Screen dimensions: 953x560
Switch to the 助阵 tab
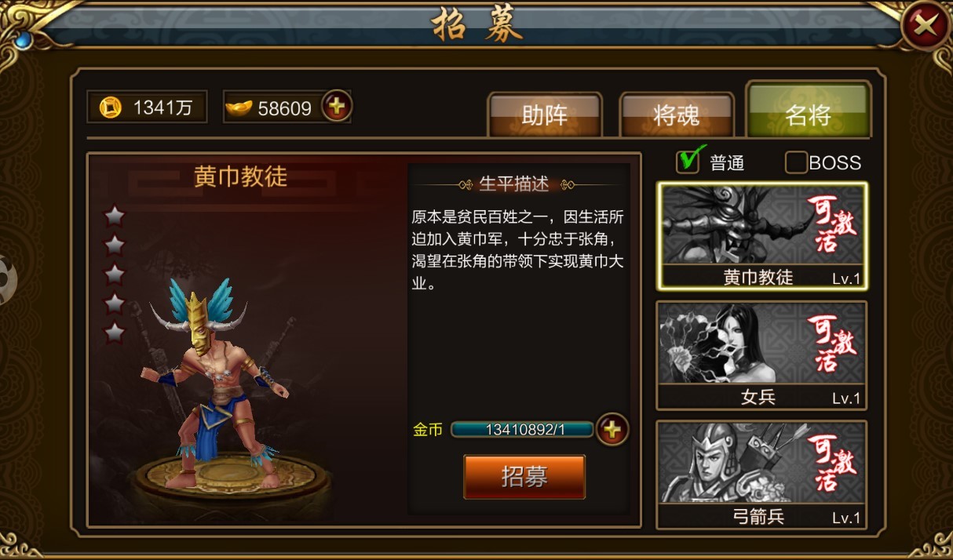coord(545,115)
